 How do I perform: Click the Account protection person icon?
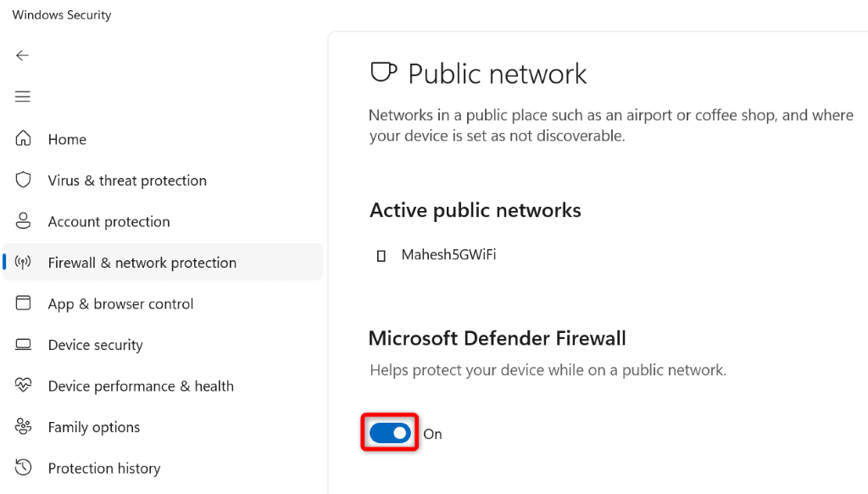tap(24, 221)
